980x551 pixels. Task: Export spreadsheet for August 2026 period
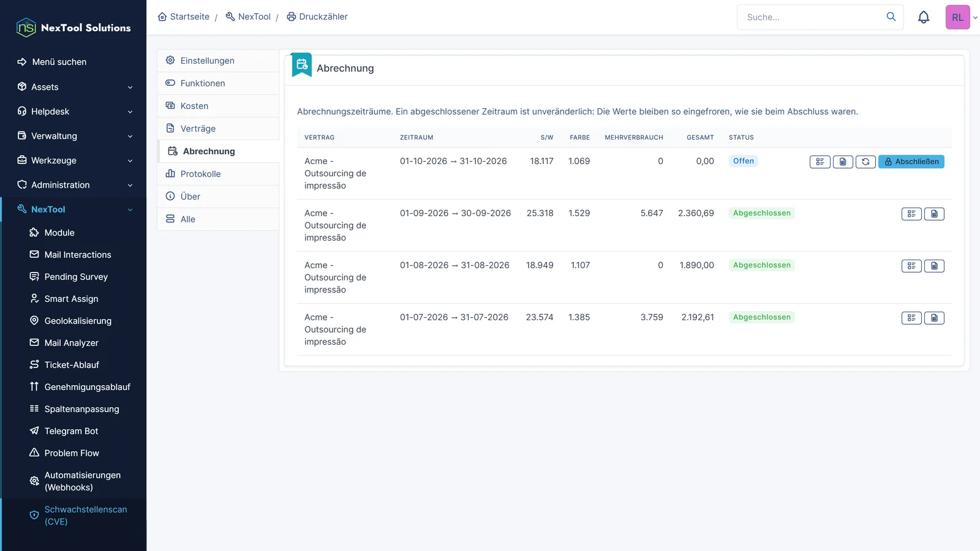click(x=934, y=266)
